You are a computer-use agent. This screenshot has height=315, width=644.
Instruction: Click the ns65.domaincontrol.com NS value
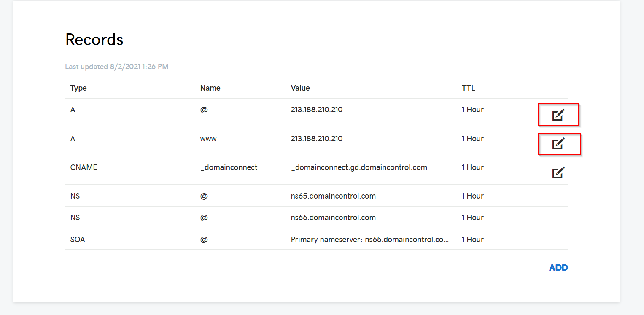pos(333,196)
